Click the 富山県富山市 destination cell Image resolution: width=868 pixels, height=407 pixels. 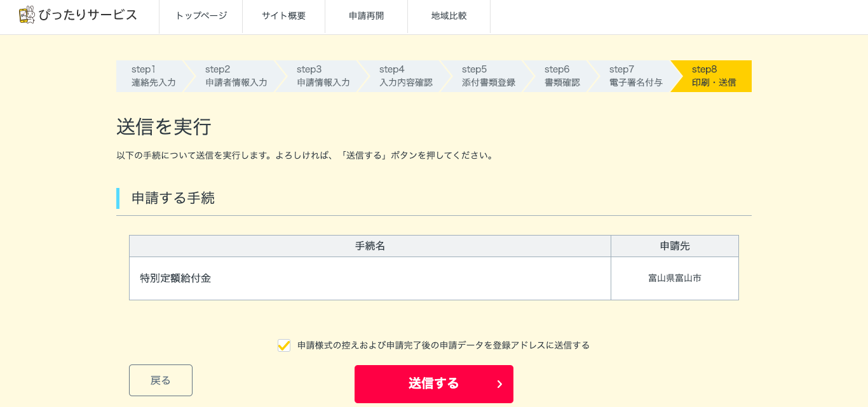674,278
